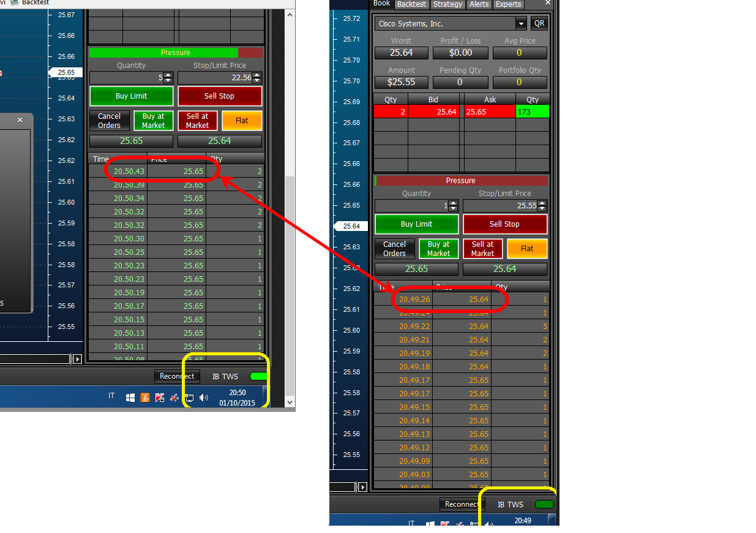Click the volume speaker tray icon
The image size is (756, 533).
coord(203,398)
